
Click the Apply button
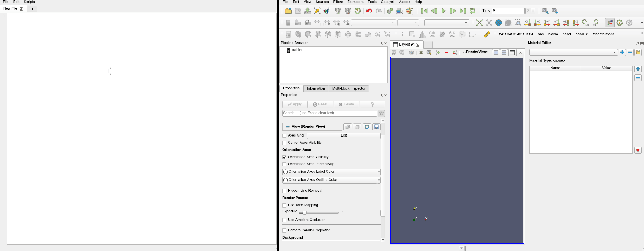tap(295, 105)
